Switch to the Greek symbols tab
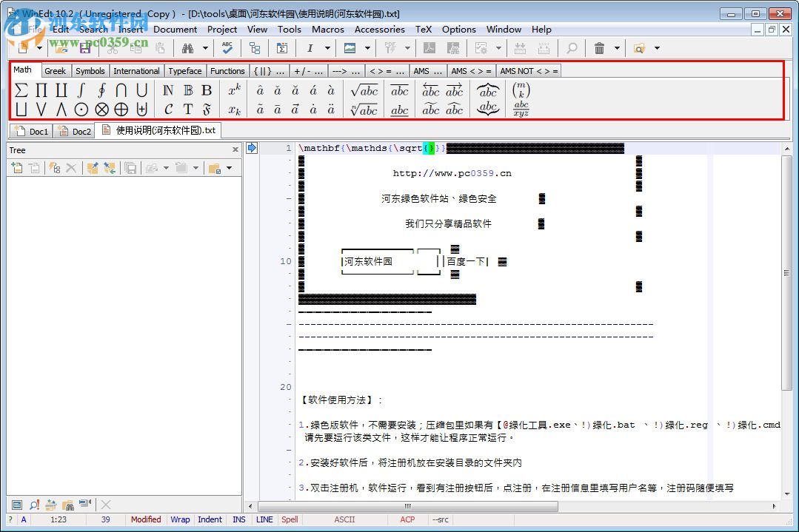The width and height of the screenshot is (799, 532). click(56, 70)
